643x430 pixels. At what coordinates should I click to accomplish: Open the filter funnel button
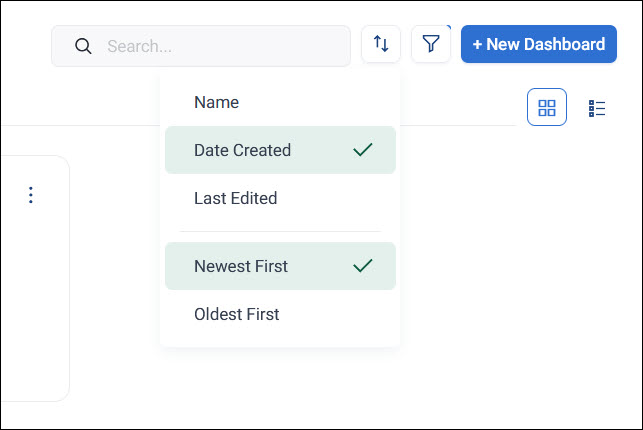click(431, 44)
